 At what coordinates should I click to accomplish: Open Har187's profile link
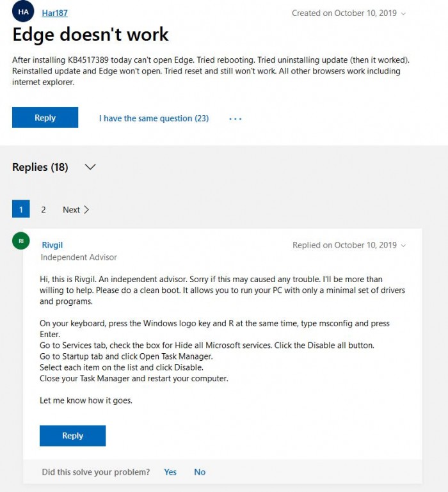pos(54,13)
